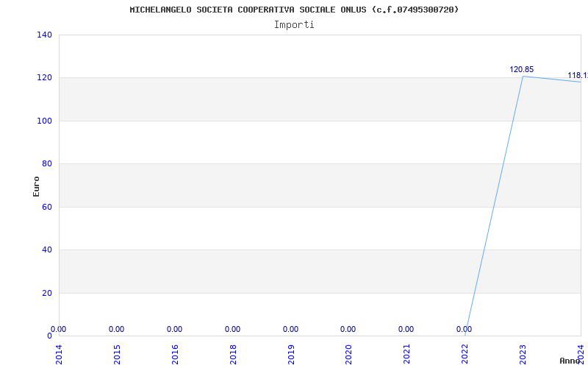This screenshot has width=588, height=368.
Task: Select the 2018 year label
Action: click(233, 354)
